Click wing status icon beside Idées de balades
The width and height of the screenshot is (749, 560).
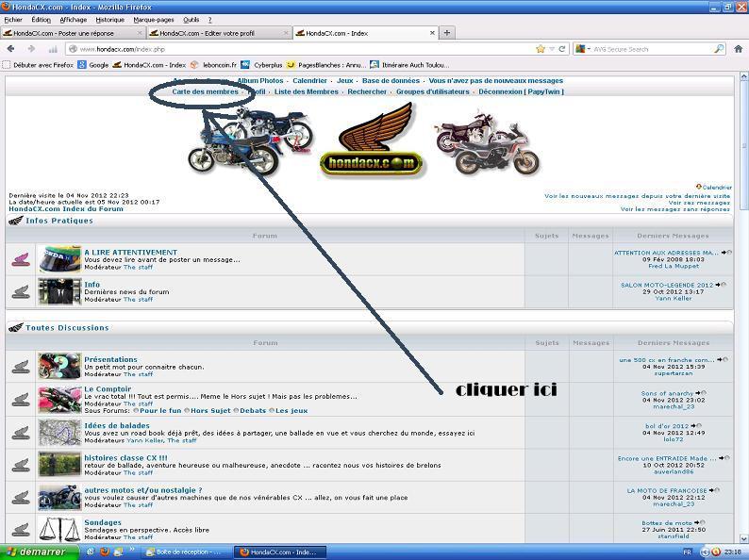click(21, 433)
